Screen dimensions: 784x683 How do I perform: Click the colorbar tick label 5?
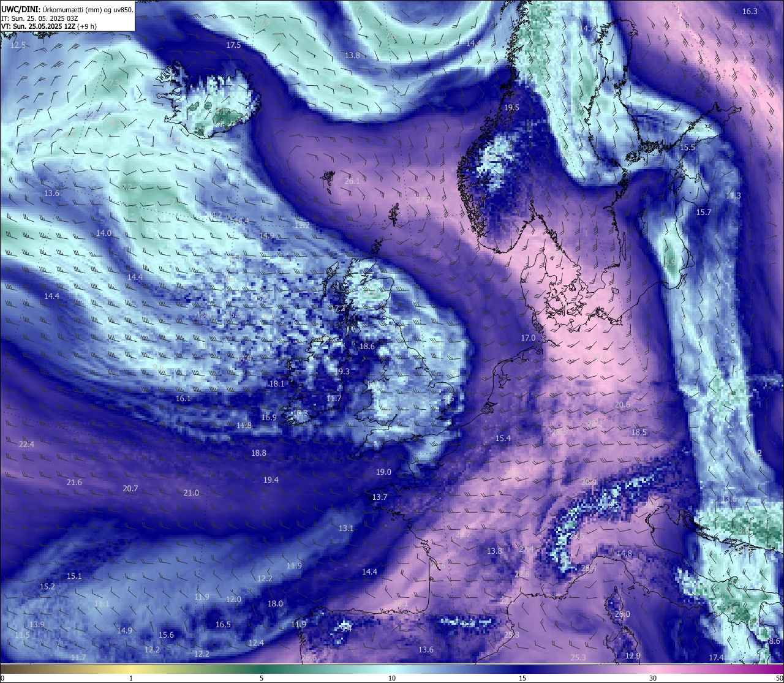(262, 678)
